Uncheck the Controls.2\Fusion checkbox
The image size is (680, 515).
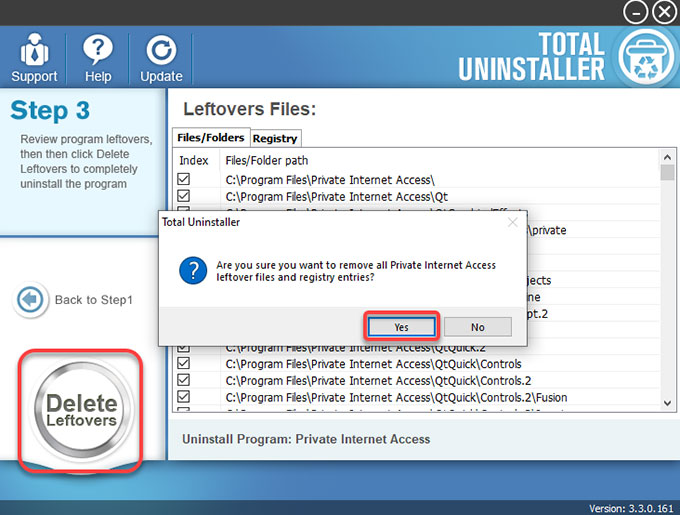183,397
